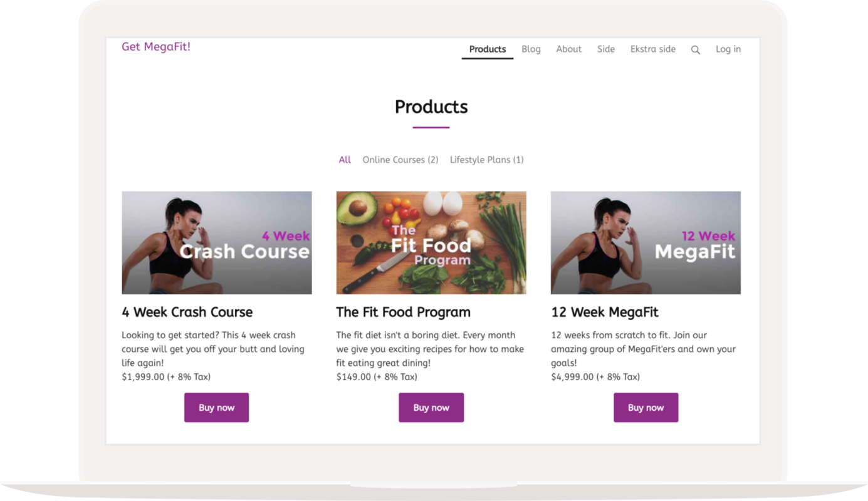Navigate to Ekstra side page
The width and height of the screenshot is (868, 501).
pyautogui.click(x=652, y=49)
